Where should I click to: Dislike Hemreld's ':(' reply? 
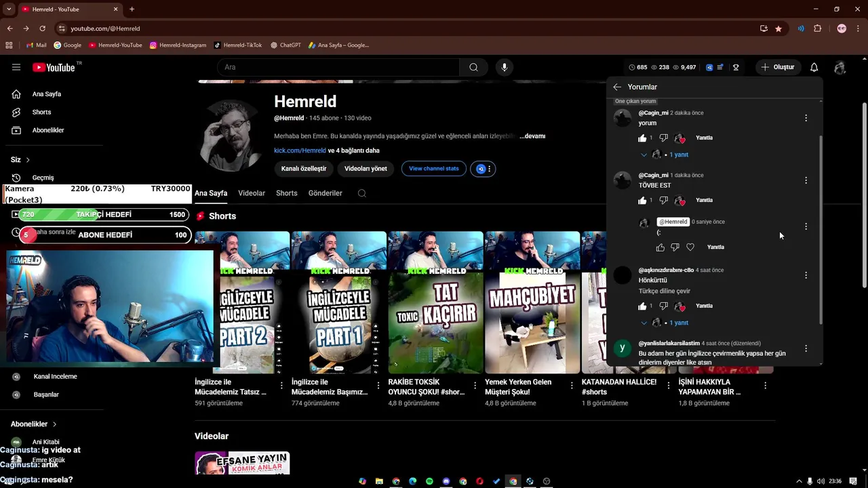(x=675, y=247)
